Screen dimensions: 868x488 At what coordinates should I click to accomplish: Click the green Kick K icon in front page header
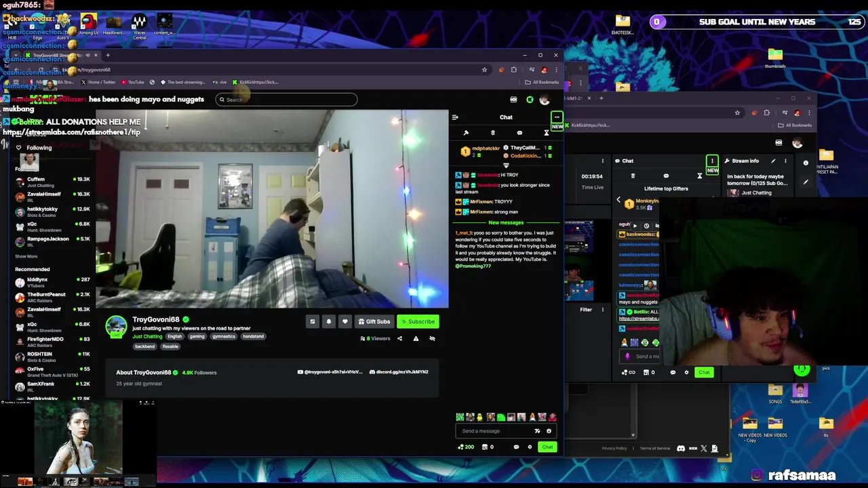click(x=530, y=100)
